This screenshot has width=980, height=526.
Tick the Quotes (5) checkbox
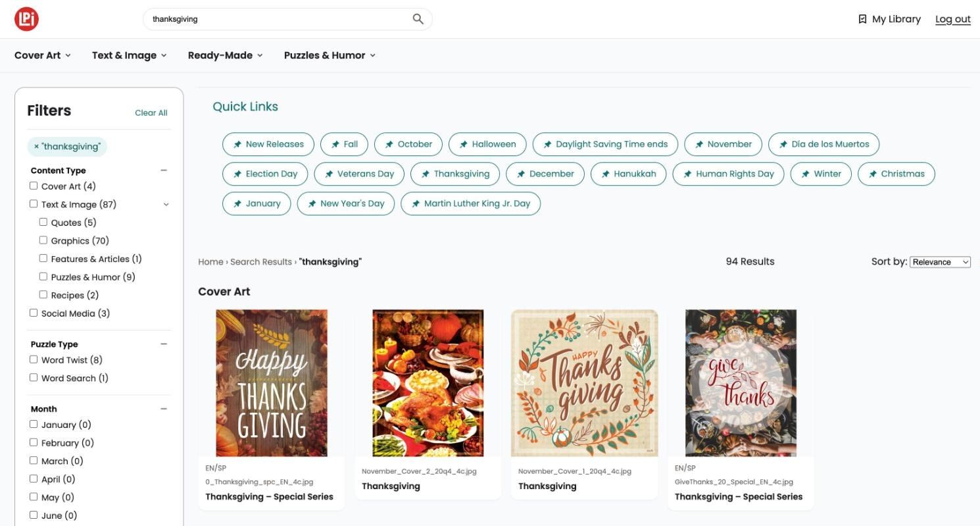(43, 222)
